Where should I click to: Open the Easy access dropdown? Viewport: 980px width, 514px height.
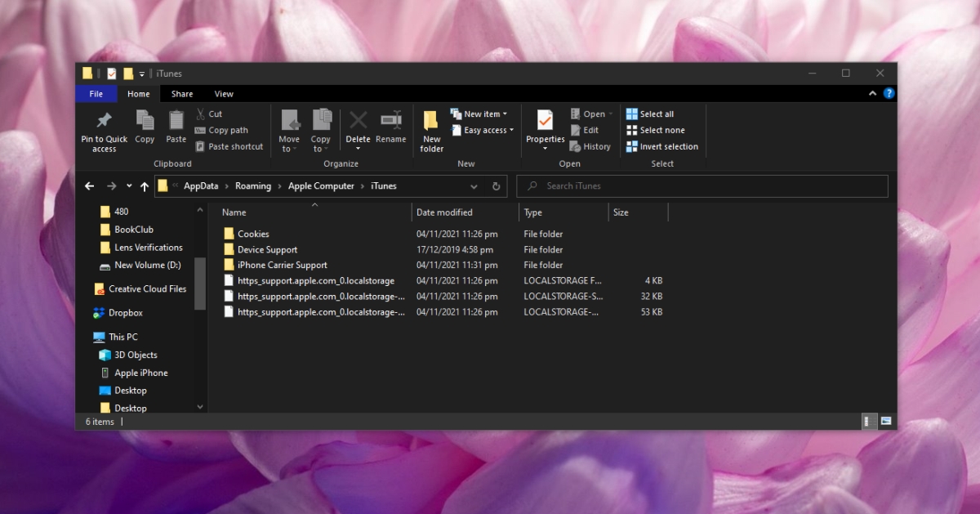tap(482, 131)
